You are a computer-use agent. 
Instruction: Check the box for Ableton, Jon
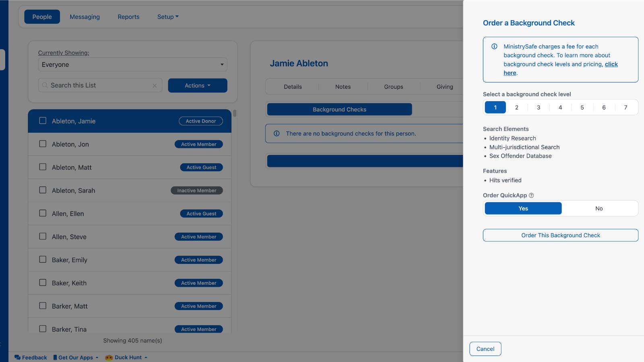coord(43,144)
